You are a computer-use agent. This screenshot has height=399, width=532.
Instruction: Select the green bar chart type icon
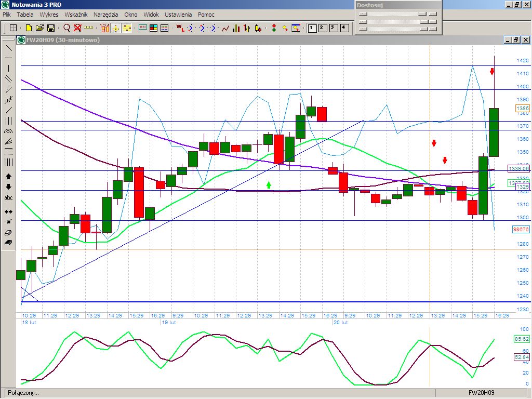236,28
